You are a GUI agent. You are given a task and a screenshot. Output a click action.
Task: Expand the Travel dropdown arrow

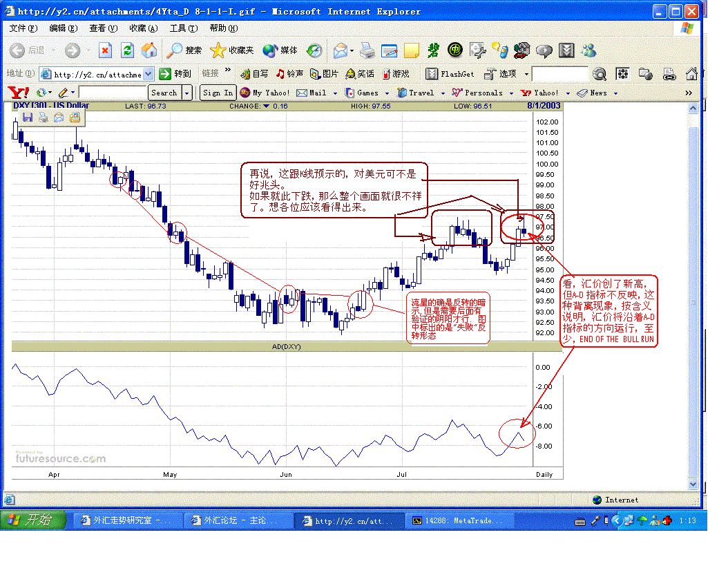coord(443,93)
